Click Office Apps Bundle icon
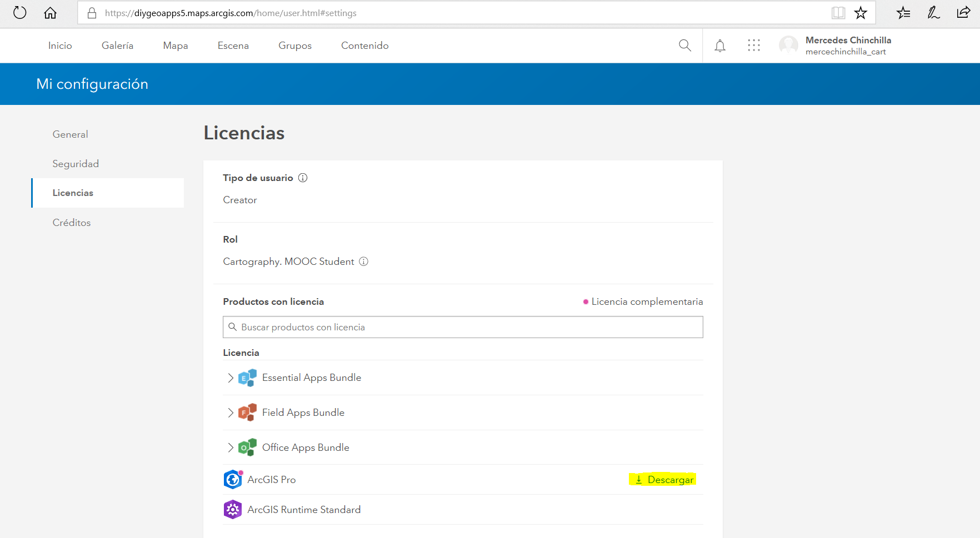Viewport: 980px width, 538px height. point(247,448)
